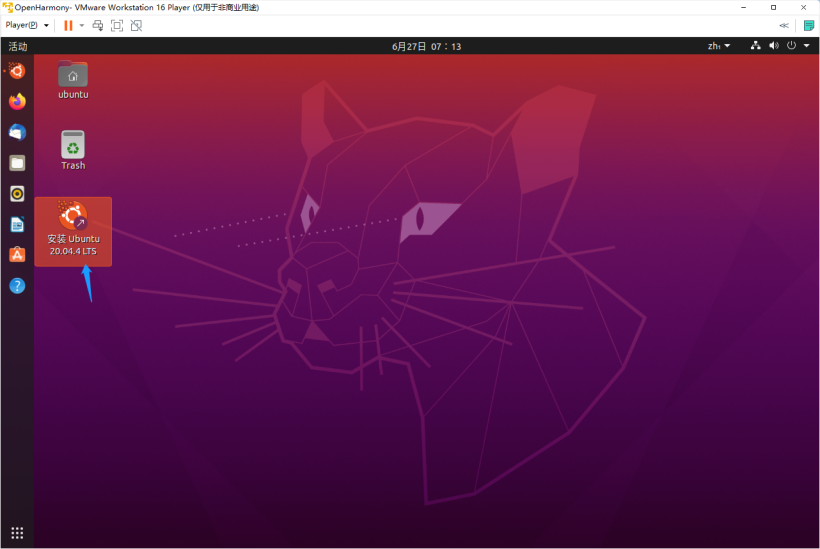Show Applications grid button
Image resolution: width=820 pixels, height=549 pixels.
[17, 532]
